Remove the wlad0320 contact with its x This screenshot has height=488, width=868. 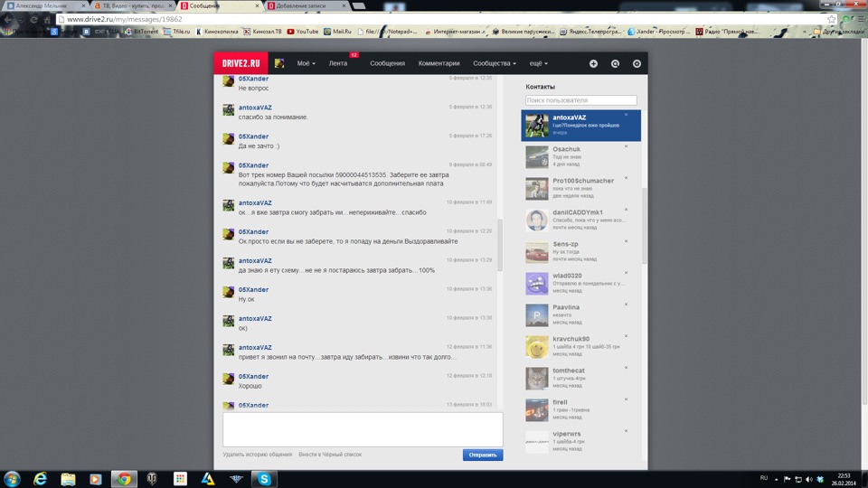(x=626, y=272)
